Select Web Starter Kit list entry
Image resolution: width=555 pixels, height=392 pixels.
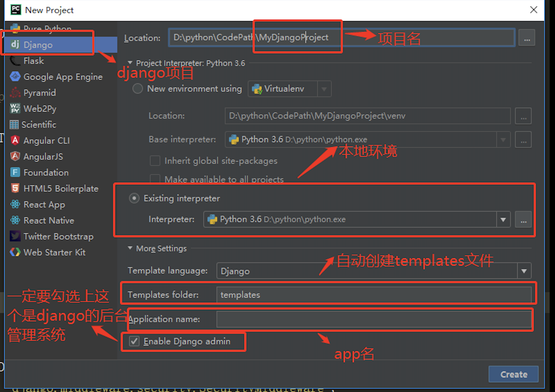pyautogui.click(x=61, y=252)
